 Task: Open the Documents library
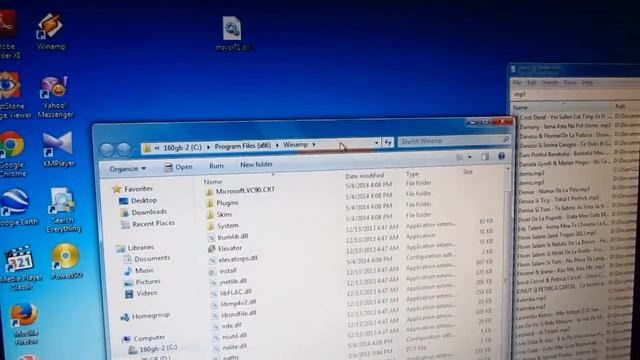[x=147, y=259]
